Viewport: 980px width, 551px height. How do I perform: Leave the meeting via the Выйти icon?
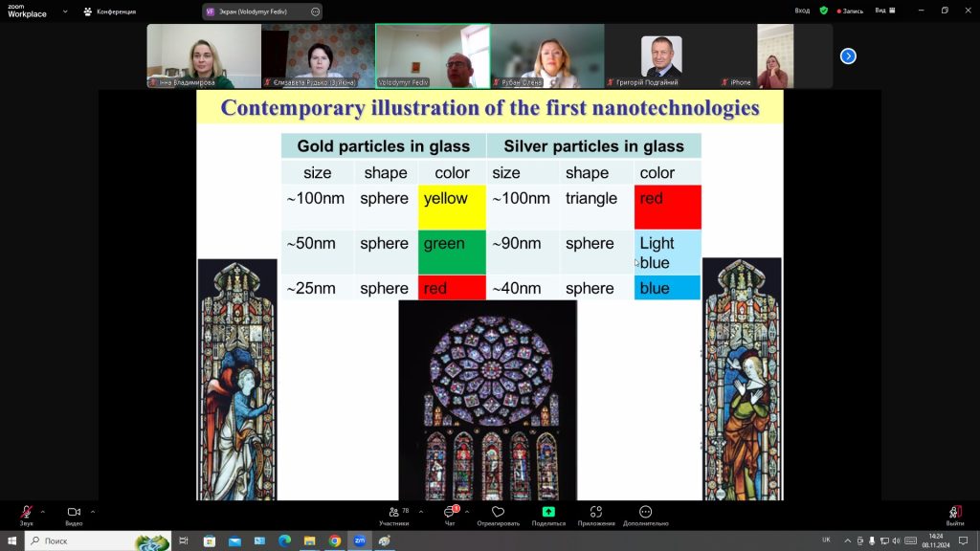click(954, 513)
